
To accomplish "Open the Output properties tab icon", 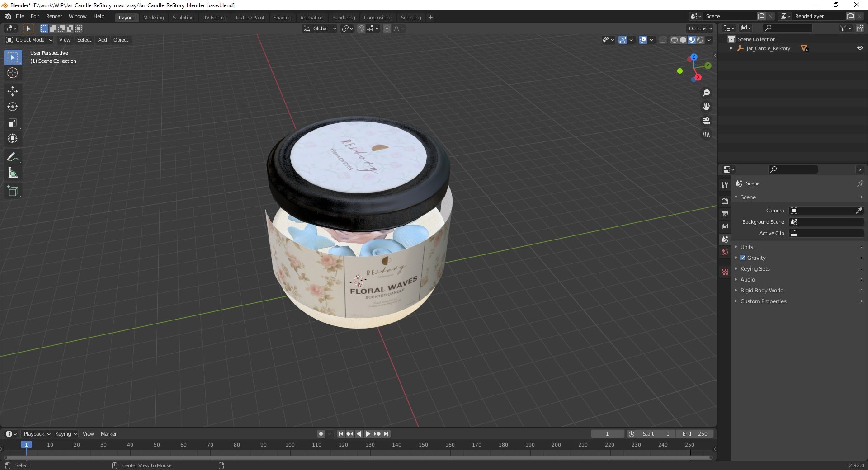I will pos(725,214).
